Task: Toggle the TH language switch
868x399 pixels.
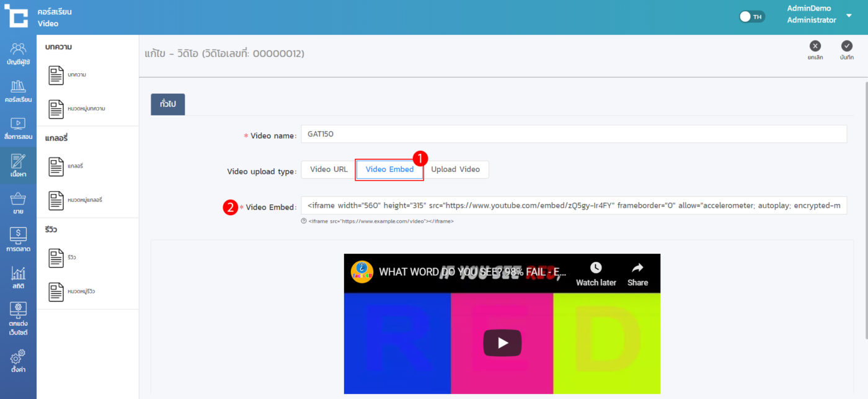Action: click(752, 17)
